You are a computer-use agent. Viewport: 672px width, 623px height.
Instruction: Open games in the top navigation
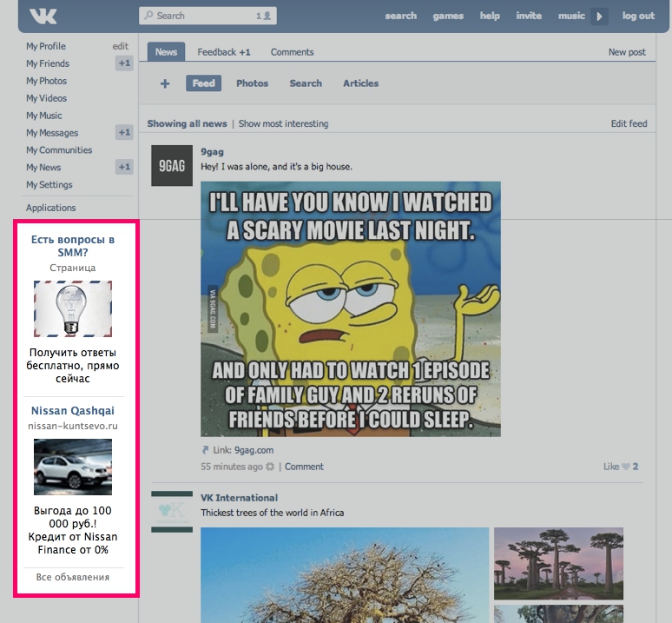point(448,16)
